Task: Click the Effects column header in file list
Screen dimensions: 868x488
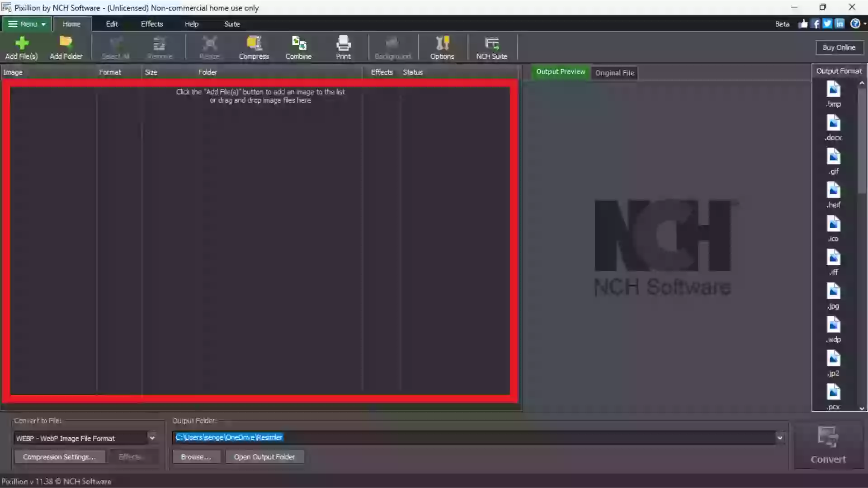Action: point(382,72)
